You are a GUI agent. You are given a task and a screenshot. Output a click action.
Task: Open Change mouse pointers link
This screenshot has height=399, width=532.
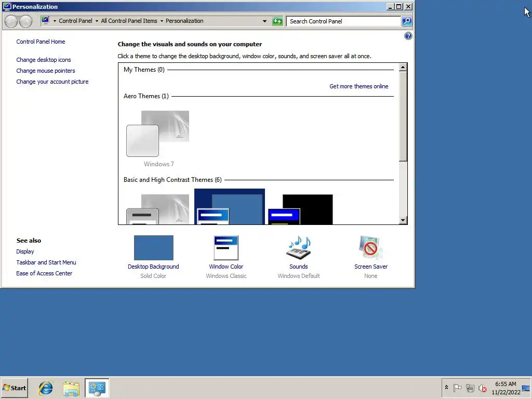click(x=46, y=71)
